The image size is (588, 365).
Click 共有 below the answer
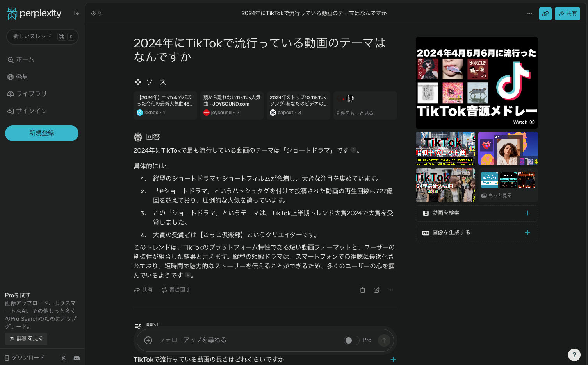pos(143,290)
